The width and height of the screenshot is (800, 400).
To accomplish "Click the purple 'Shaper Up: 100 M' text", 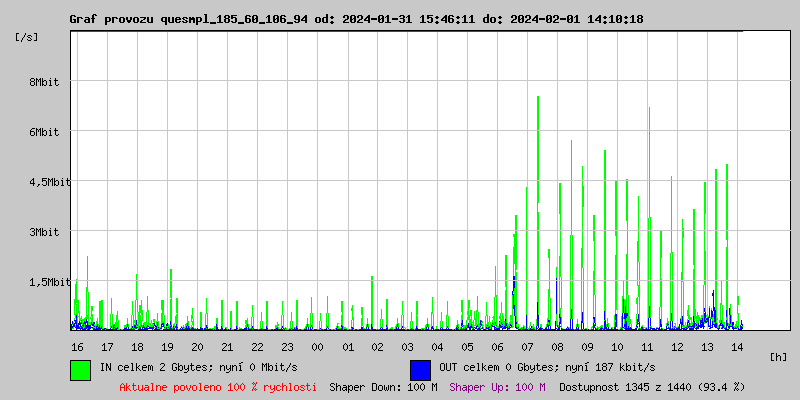I will (497, 387).
